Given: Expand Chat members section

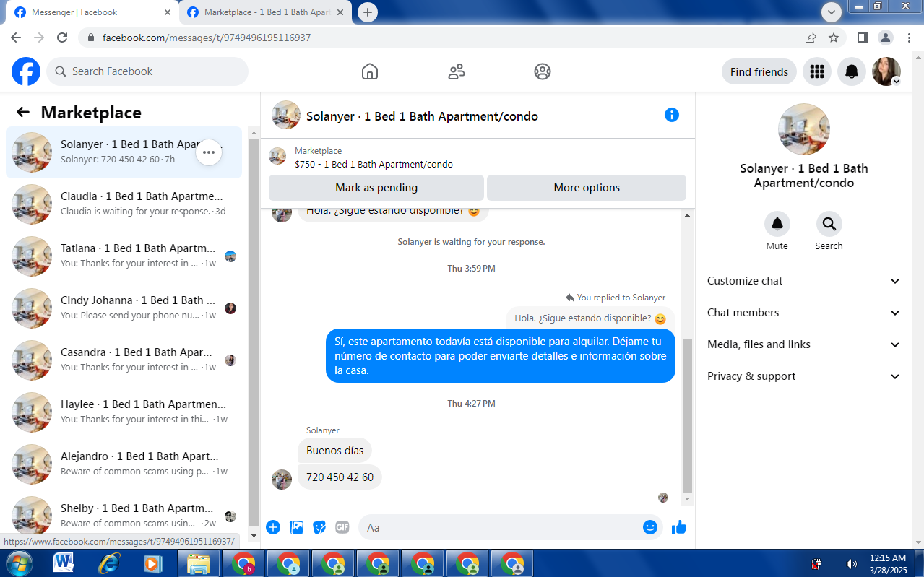Looking at the screenshot, I should coord(804,313).
